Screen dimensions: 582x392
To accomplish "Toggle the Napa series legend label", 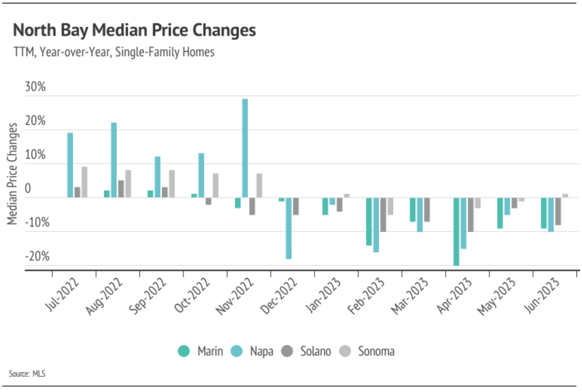I will click(x=261, y=351).
